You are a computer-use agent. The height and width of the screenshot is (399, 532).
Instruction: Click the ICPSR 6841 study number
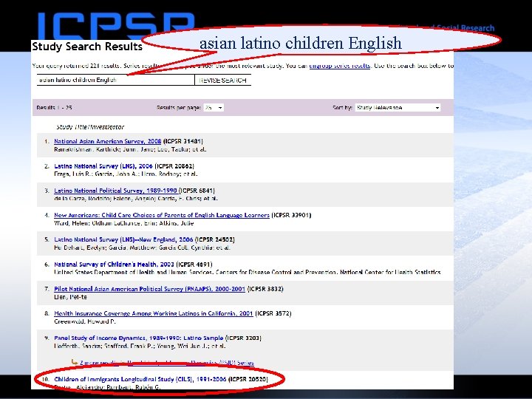point(197,191)
